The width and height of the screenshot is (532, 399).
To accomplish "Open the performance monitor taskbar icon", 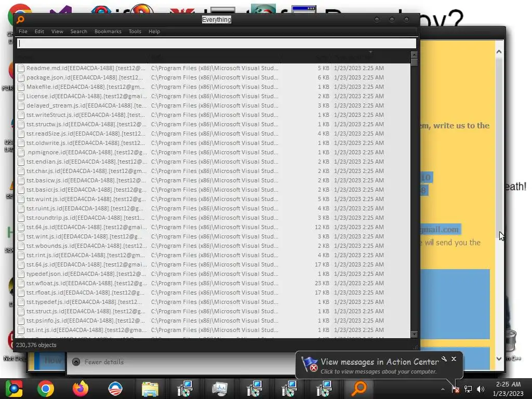I will [220, 389].
